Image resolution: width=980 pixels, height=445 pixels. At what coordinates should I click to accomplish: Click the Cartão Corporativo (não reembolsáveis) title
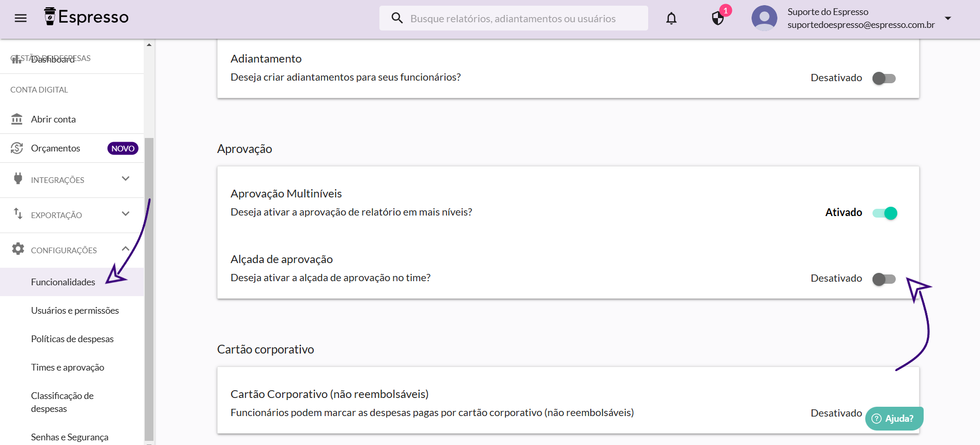(329, 394)
